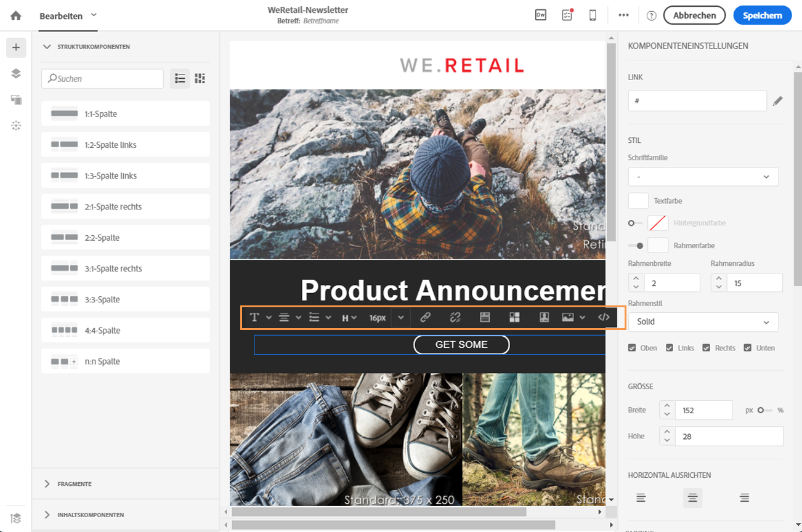Open the conditional content sparkle panel

[x=16, y=125]
